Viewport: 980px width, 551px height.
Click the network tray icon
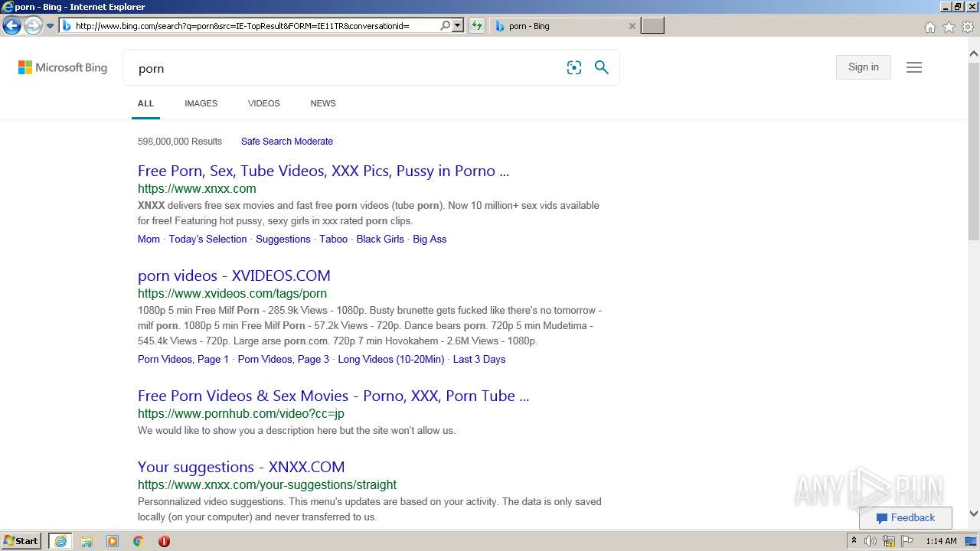[x=889, y=541]
